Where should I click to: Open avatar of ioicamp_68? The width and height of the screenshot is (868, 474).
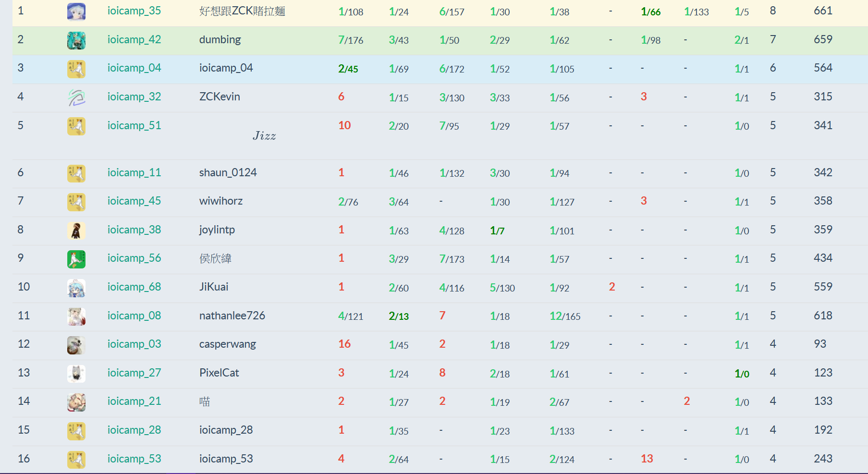[x=76, y=288]
